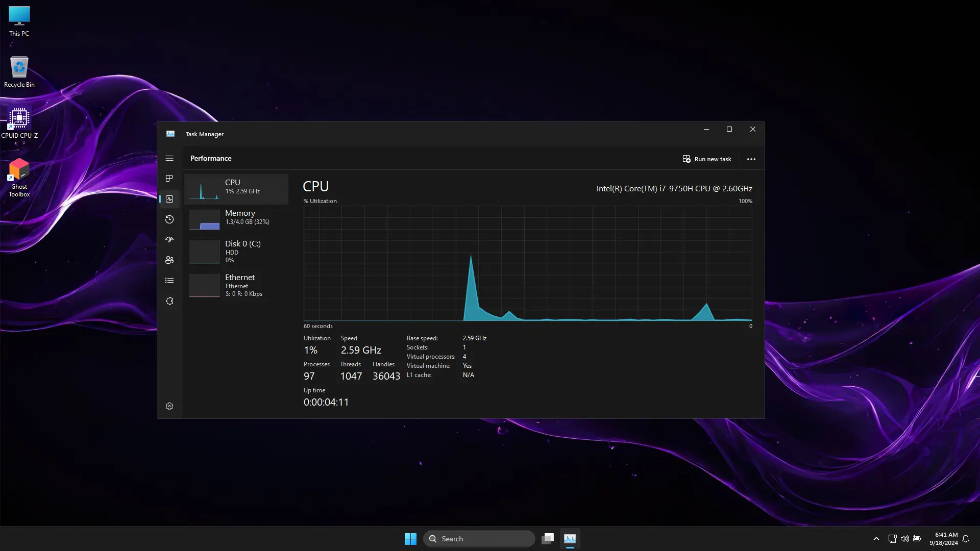Open the App history page icon
980x551 pixels.
point(169,219)
